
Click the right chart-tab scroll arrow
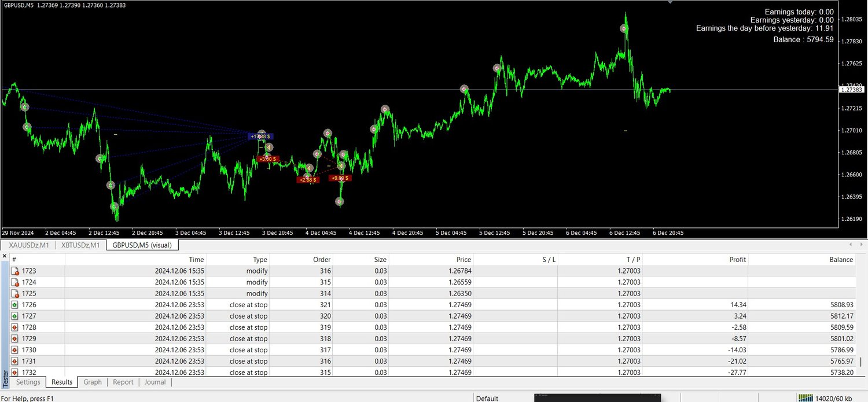(x=860, y=245)
